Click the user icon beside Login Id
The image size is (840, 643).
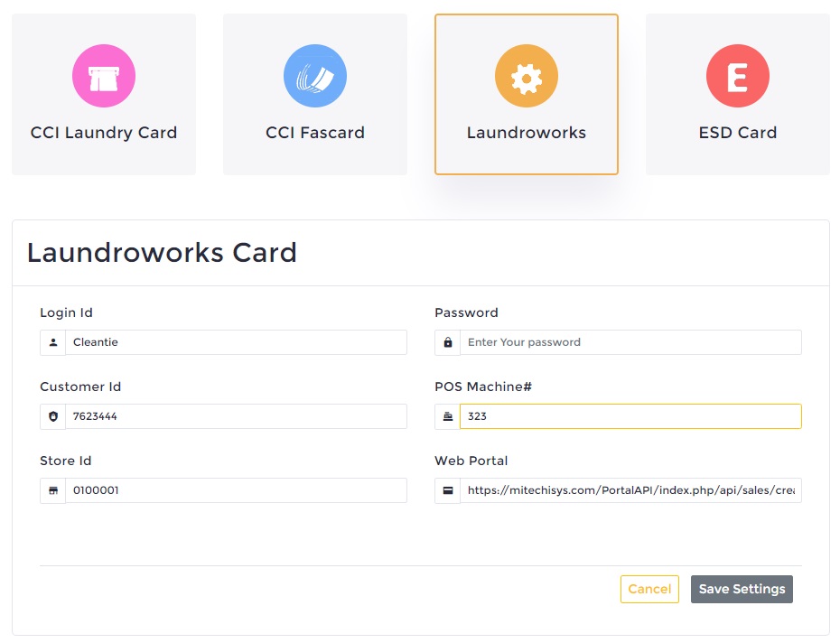click(x=53, y=342)
